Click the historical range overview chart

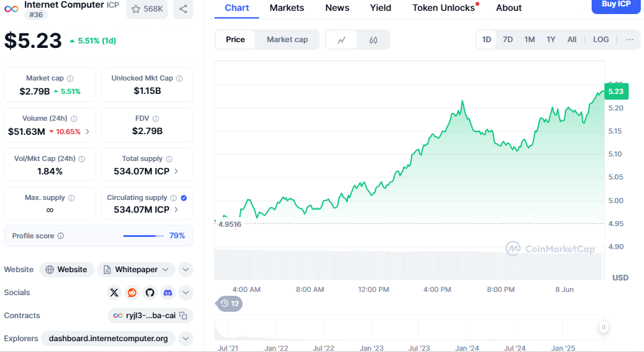[x=408, y=328]
